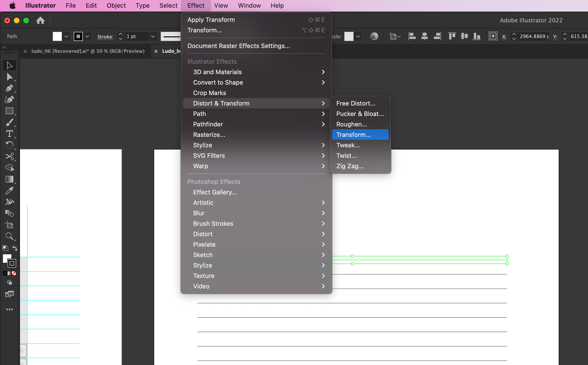Click the graphic style swatch
The height and width of the screenshot is (365, 588).
(349, 36)
